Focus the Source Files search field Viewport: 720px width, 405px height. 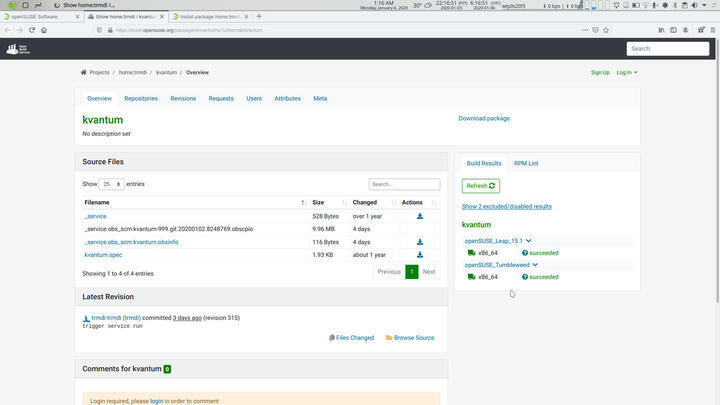404,184
